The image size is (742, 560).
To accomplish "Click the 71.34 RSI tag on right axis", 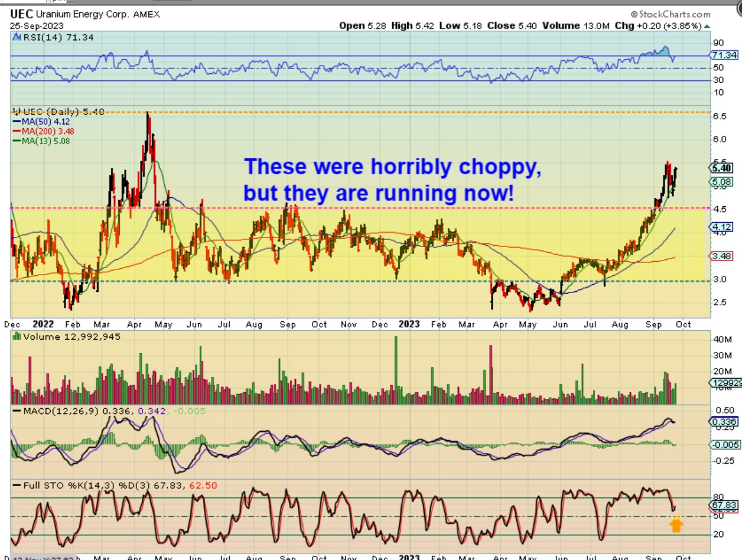I will click(724, 55).
